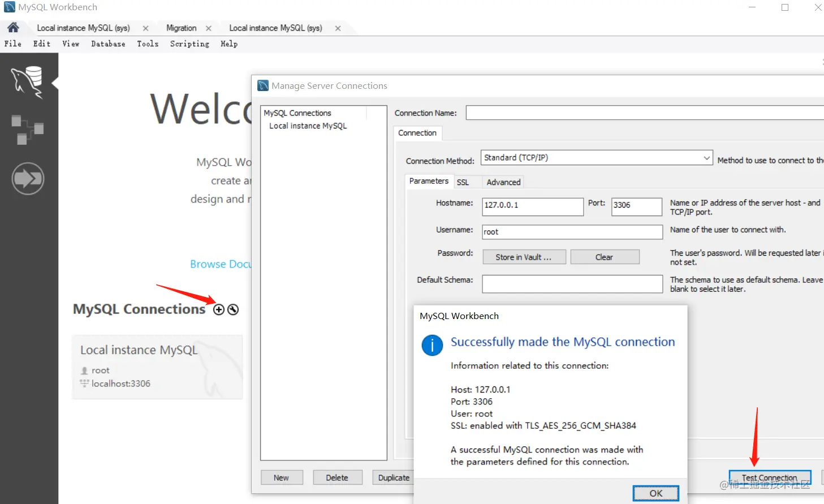Open the View menu
Viewport: 824px width, 504px height.
71,44
